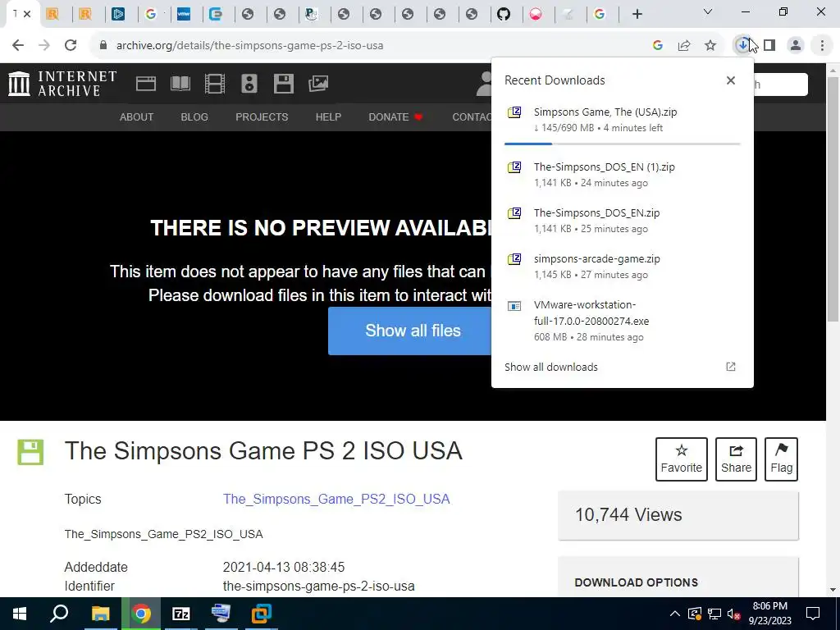The height and width of the screenshot is (630, 840).
Task: Click the muted volume tray icon
Action: point(733,614)
